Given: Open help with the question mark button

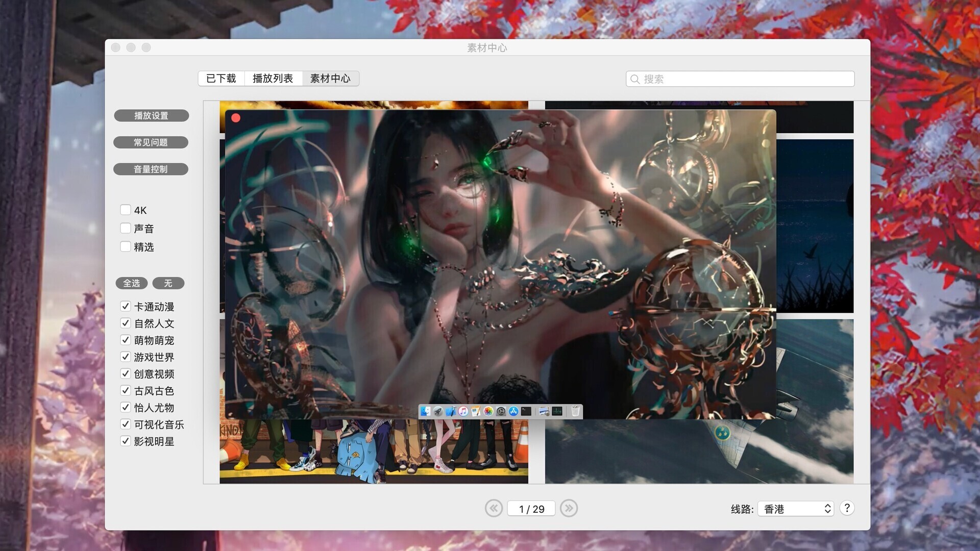Looking at the screenshot, I should click(847, 508).
